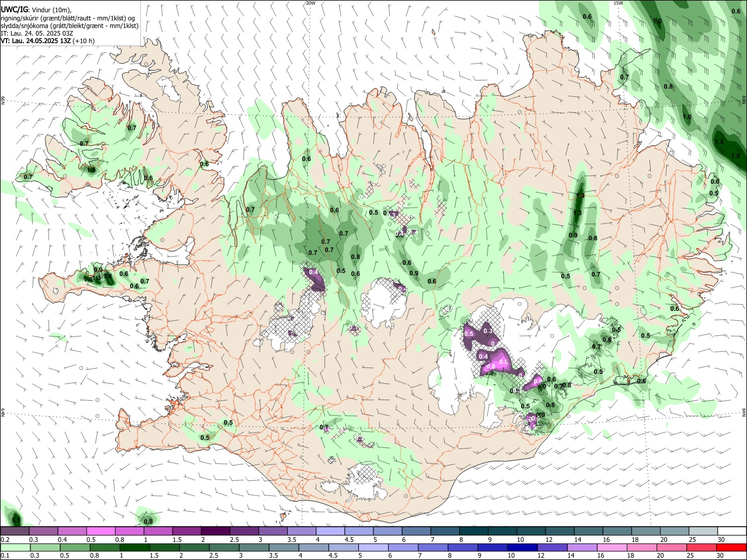Pick the upper legend 0.5 bright pink swatch

pos(100,531)
